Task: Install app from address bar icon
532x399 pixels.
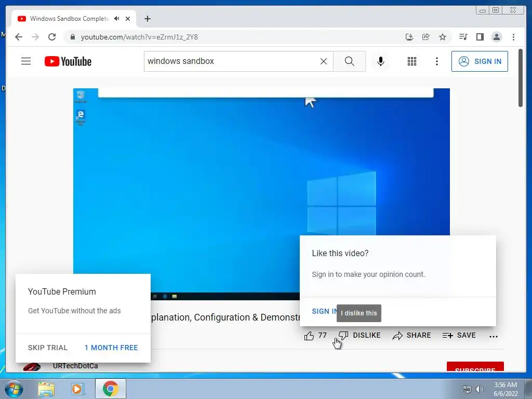Action: tap(409, 37)
